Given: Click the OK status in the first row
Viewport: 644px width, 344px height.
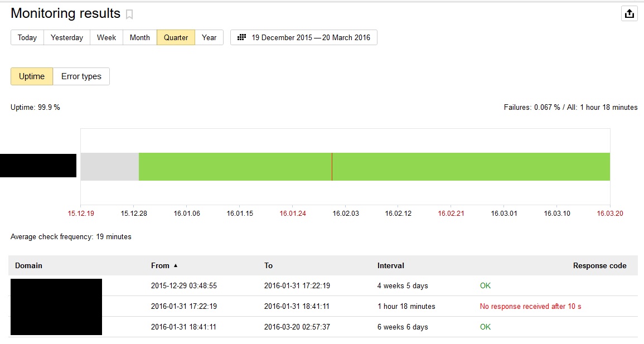Looking at the screenshot, I should [x=485, y=285].
